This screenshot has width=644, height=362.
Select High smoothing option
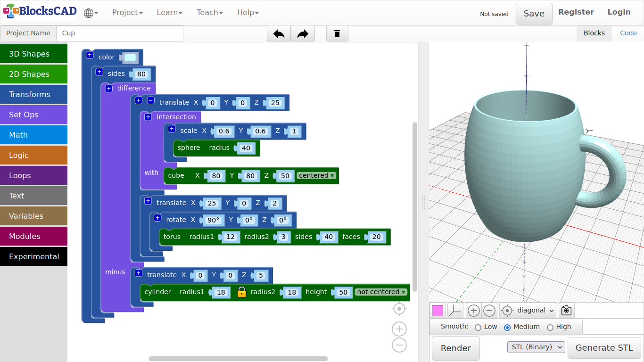(x=550, y=327)
